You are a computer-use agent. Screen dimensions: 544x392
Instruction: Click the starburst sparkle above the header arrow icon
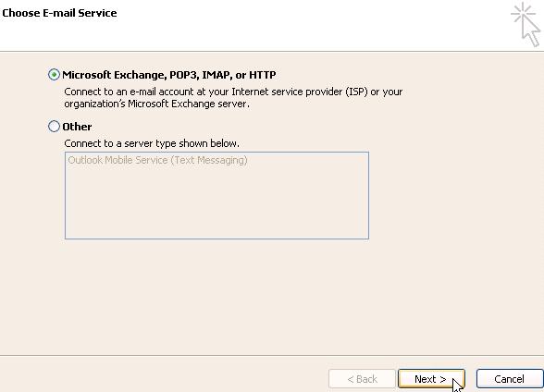click(524, 13)
